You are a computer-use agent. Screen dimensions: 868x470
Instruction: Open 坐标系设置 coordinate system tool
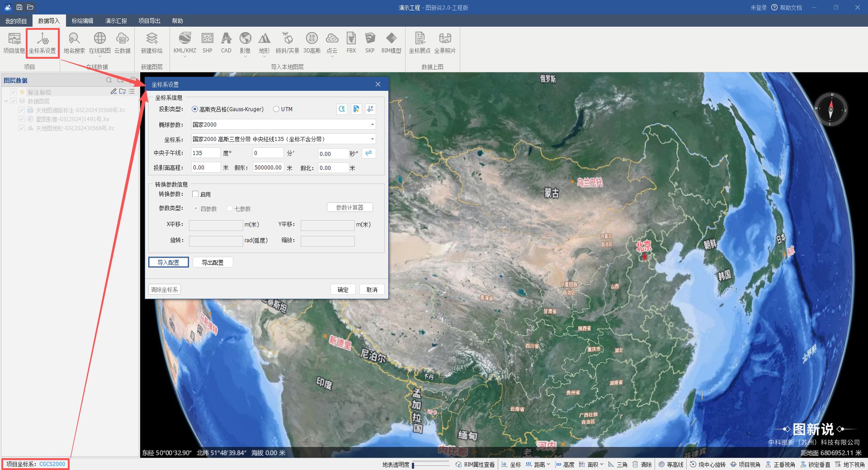[x=42, y=43]
